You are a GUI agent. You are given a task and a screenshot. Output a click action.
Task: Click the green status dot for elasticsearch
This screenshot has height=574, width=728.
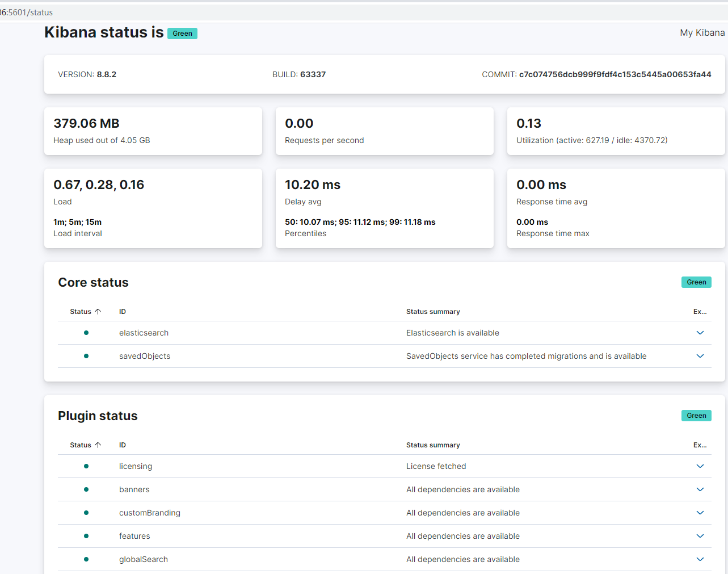coord(86,333)
